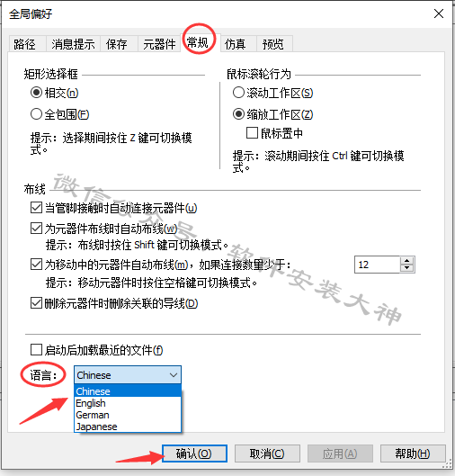The width and height of the screenshot is (455, 476).
Task: Select the 相交 radio button
Action: click(x=36, y=93)
